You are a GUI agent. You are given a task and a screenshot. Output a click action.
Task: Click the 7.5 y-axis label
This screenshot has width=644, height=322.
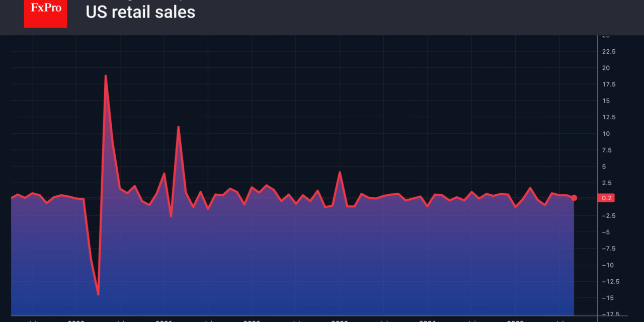tap(607, 150)
